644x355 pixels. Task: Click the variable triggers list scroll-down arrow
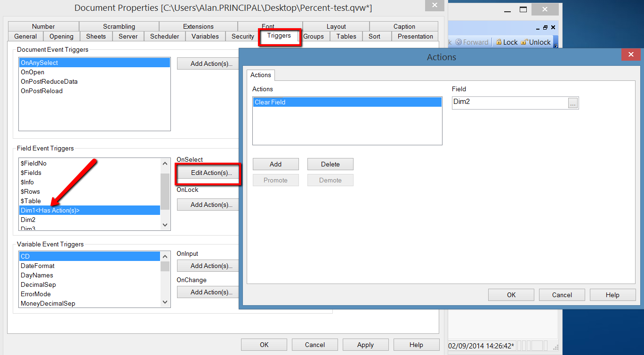(x=165, y=302)
